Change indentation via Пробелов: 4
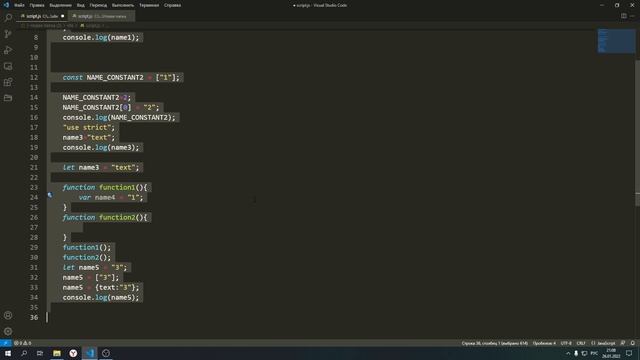 (x=544, y=343)
